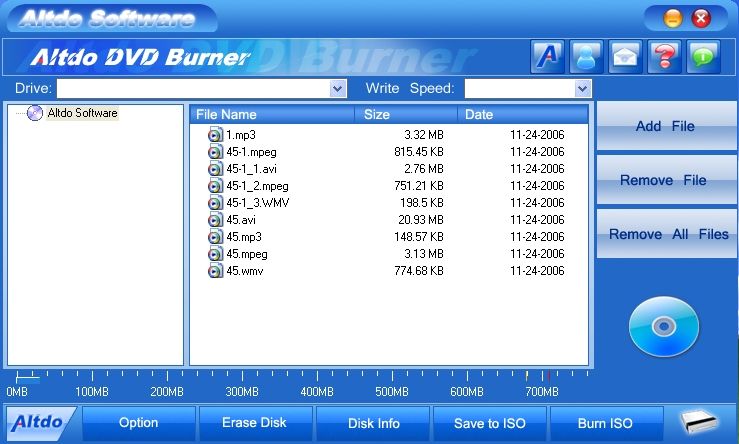Expand the Drive dropdown list

click(338, 89)
